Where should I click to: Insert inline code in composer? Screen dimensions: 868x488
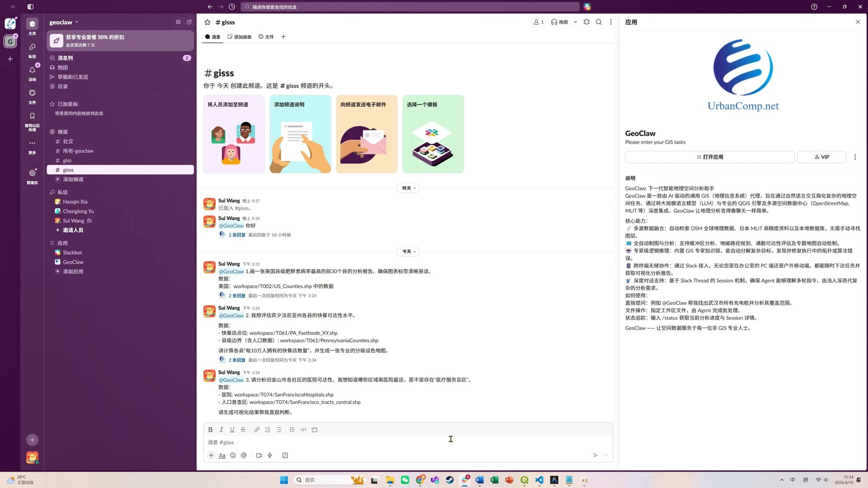pos(303,429)
